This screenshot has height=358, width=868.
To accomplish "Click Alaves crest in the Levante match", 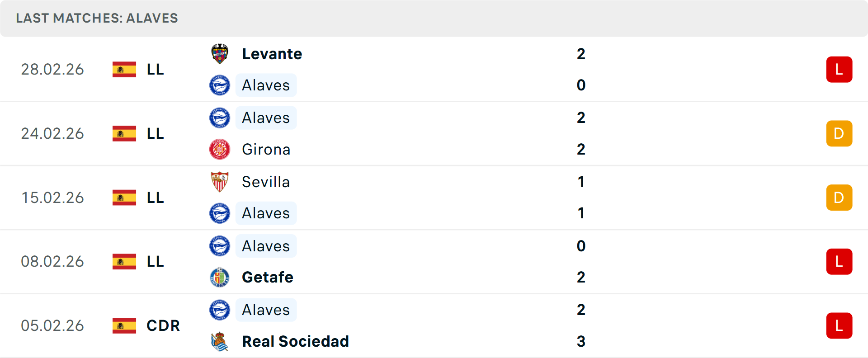I will coord(220,85).
